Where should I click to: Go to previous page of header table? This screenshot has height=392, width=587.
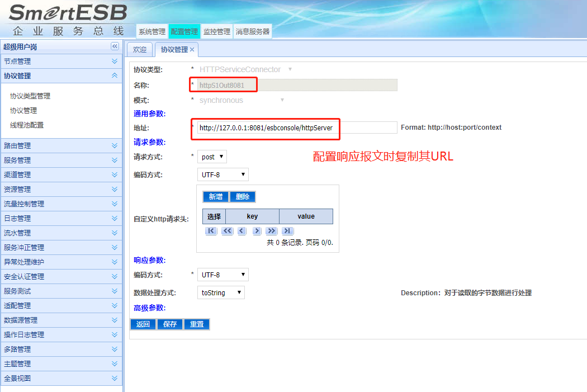242,231
